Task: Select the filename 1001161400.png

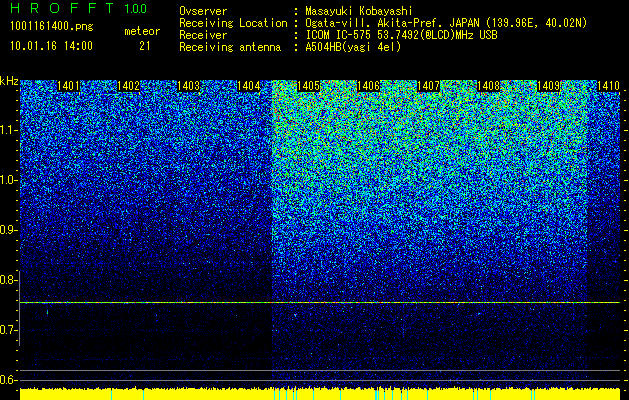Action: point(52,27)
